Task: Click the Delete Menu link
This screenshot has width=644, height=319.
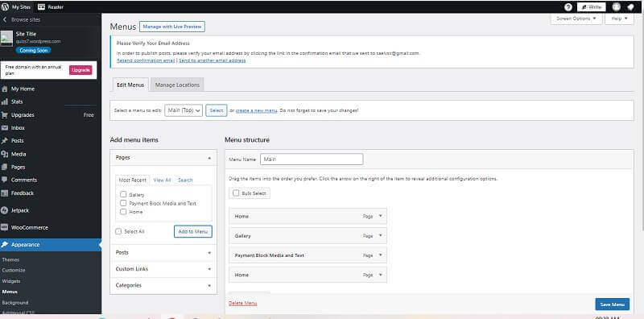Action: pos(243,304)
